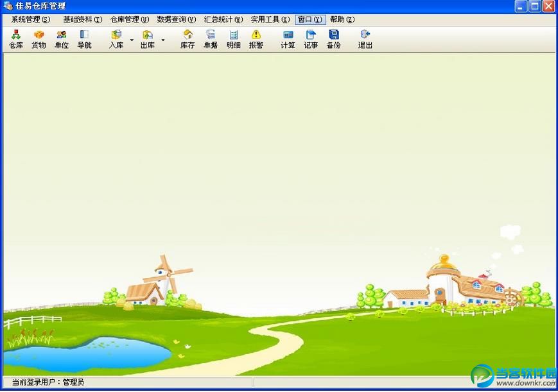Click the 出库 stock-out toolbar icon
Screen dimensions: 558x392
point(147,39)
